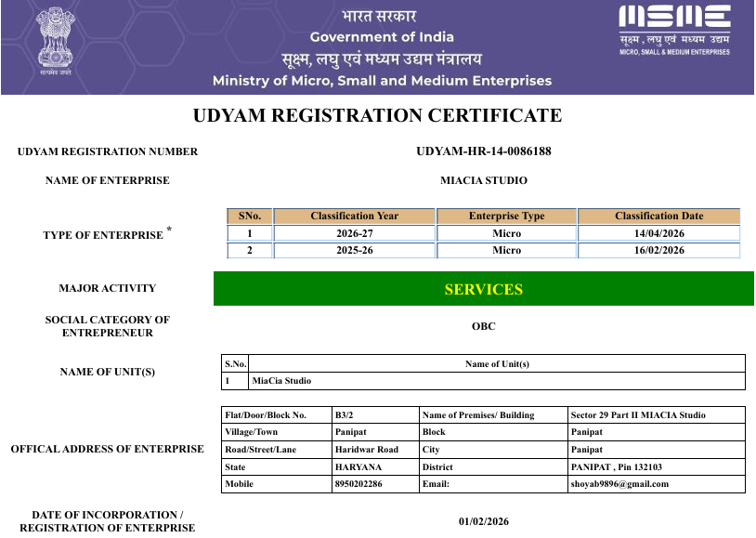Image resolution: width=756 pixels, height=538 pixels.
Task: Click Sector 29 Part II MIACIA Studio value
Action: pyautogui.click(x=638, y=415)
